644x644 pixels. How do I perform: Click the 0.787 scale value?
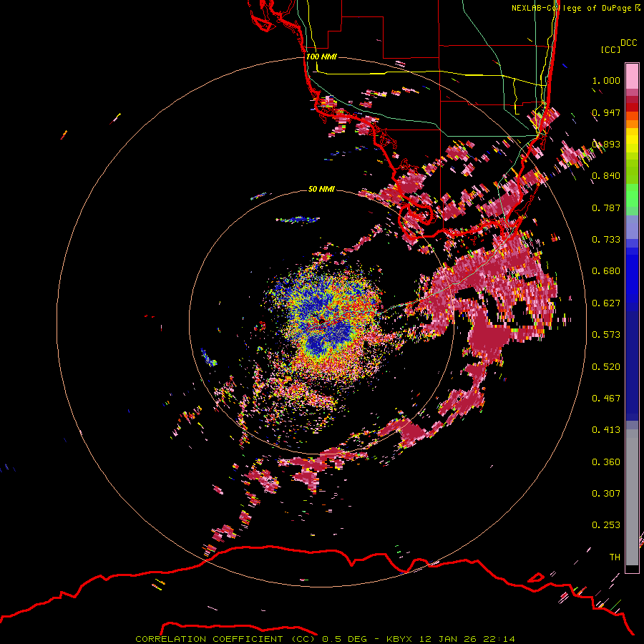click(x=606, y=208)
